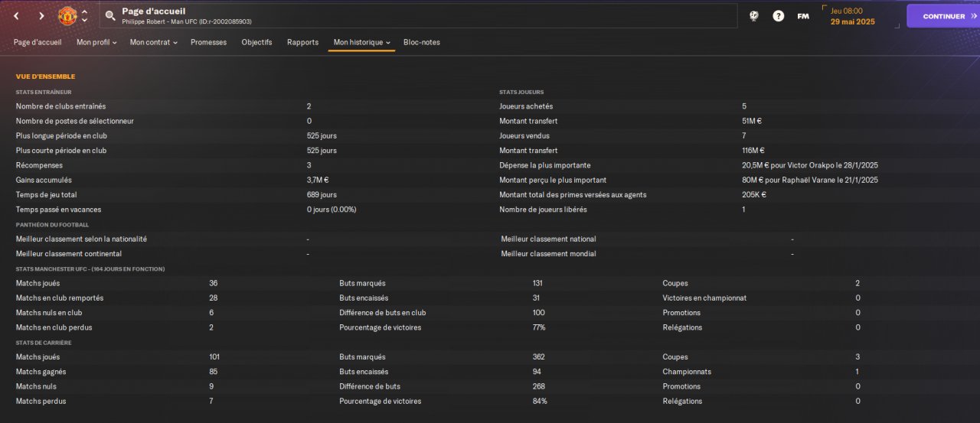The image size is (980, 423).
Task: Expand the Mon contrat dropdown
Action: click(153, 43)
